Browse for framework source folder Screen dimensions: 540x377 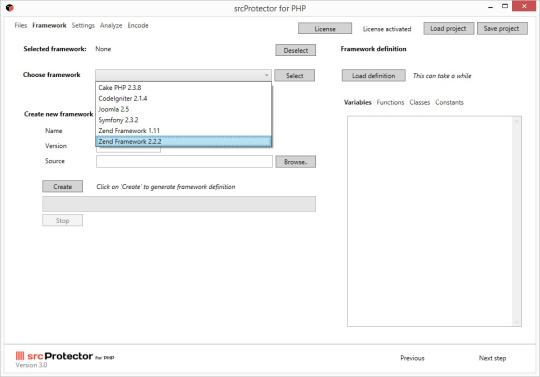click(295, 162)
